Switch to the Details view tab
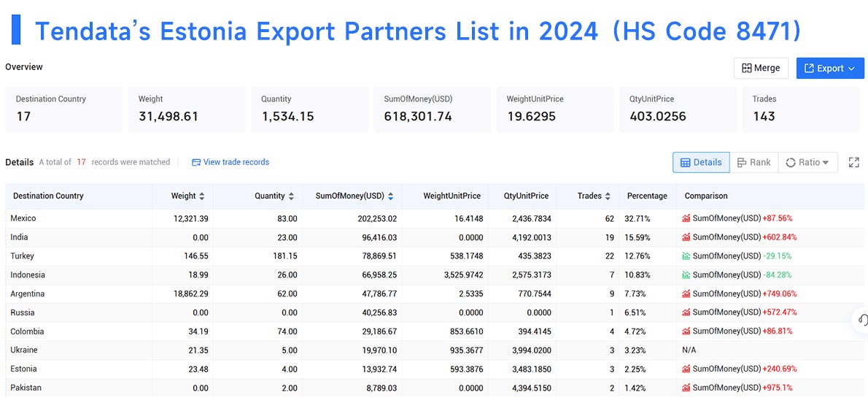Screen dimensions: 868x403 [x=701, y=162]
